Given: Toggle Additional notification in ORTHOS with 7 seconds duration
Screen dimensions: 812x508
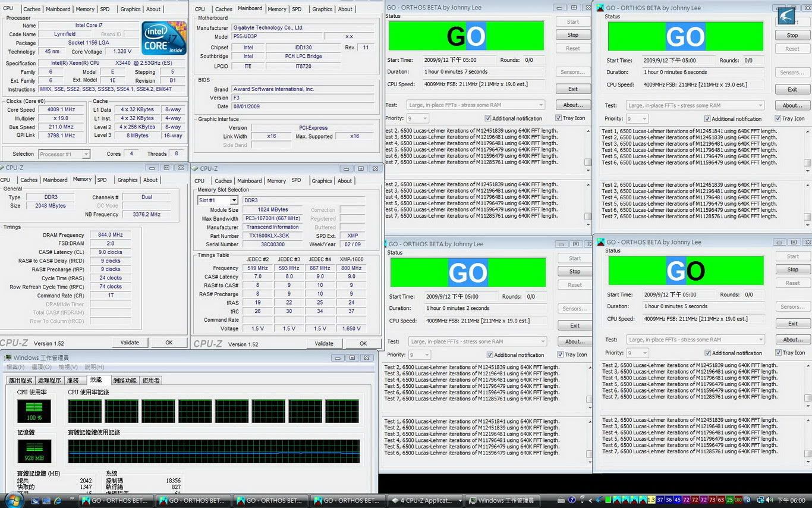Looking at the screenshot, I should [x=488, y=118].
